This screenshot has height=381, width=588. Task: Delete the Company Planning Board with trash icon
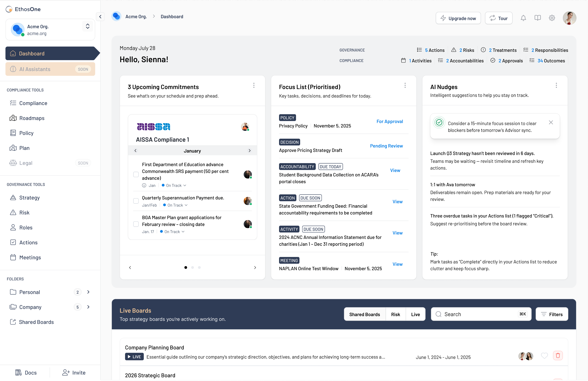tap(558, 356)
